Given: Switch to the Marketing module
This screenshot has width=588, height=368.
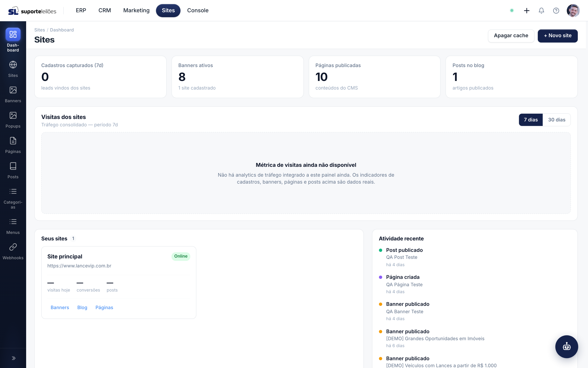Looking at the screenshot, I should pyautogui.click(x=136, y=10).
